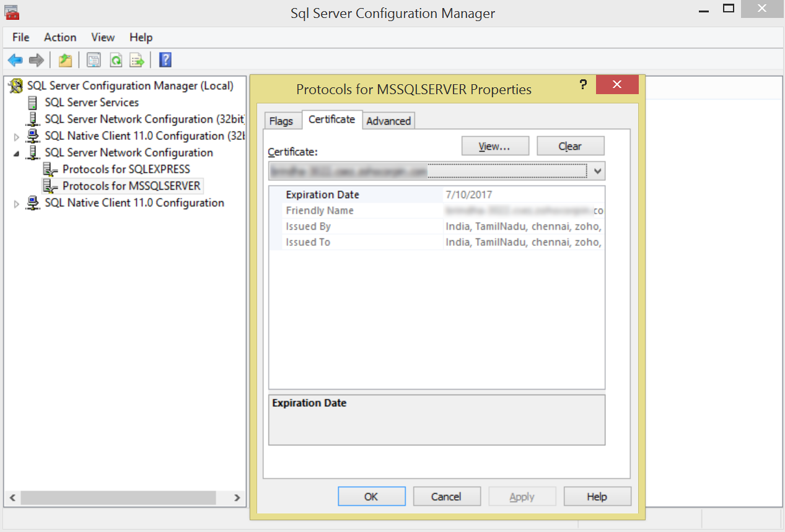This screenshot has height=532, width=785.
Task: Open the Help menu
Action: [x=141, y=37]
